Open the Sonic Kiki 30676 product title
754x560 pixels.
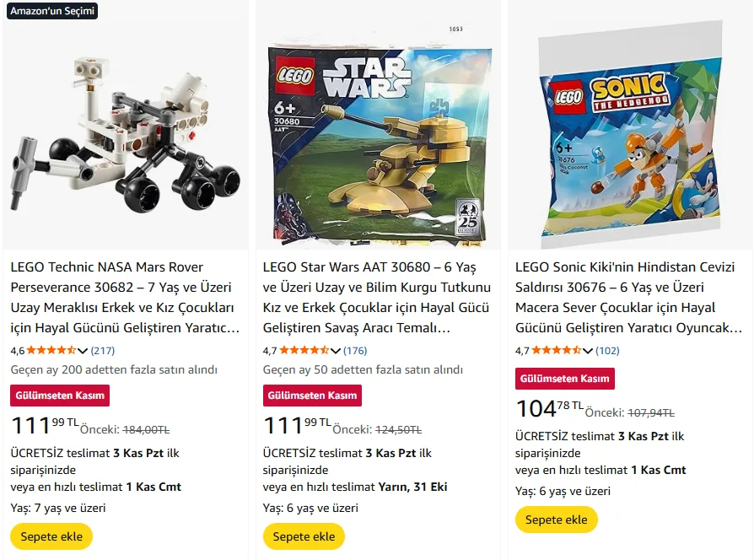(628, 297)
